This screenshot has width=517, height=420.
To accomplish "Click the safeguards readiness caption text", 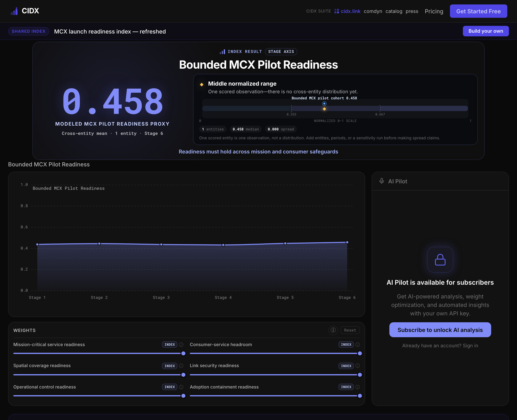I will pos(258,151).
